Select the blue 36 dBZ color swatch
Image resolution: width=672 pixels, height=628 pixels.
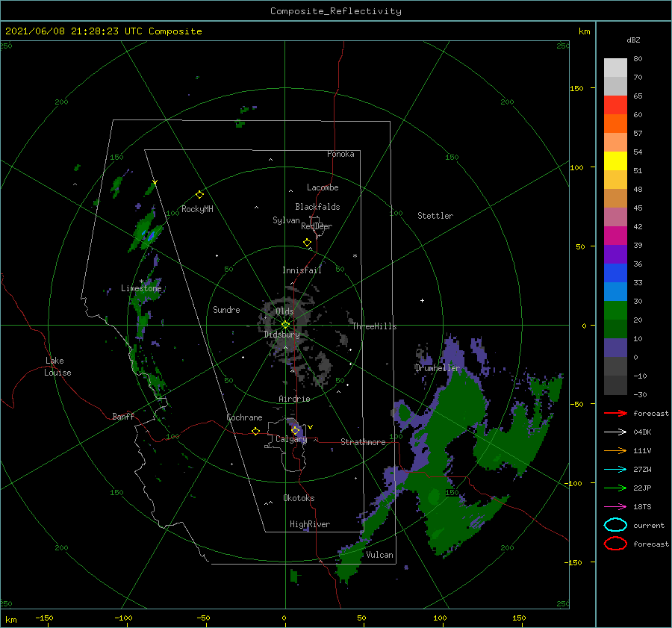tap(615, 273)
